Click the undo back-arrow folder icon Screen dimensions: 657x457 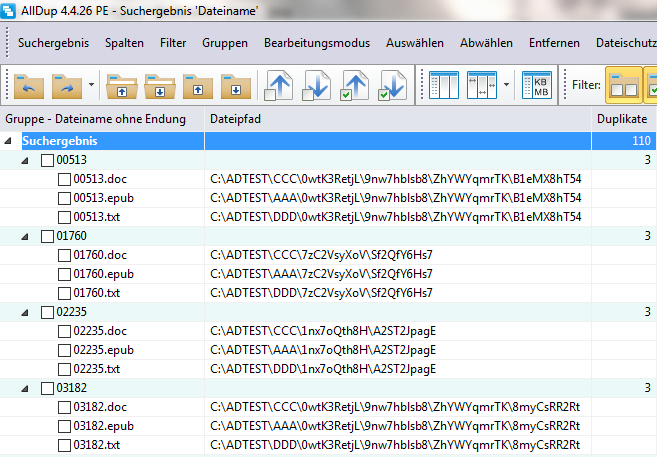27,86
